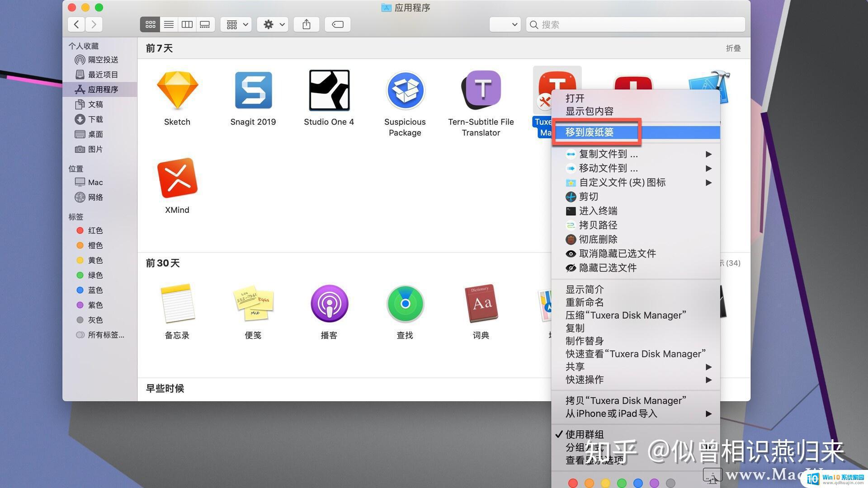Image resolution: width=868 pixels, height=488 pixels.
Task: Select the Snagit 2019 app icon
Action: 253,90
